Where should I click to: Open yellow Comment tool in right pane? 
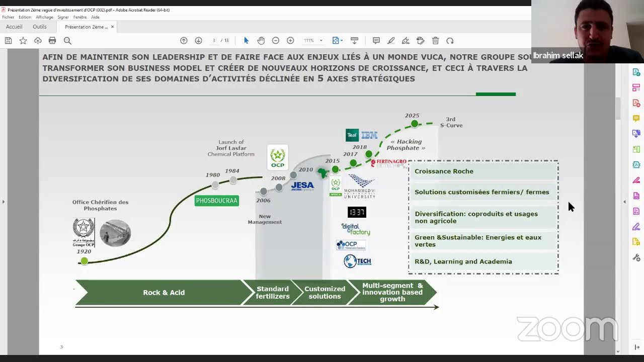pyautogui.click(x=636, y=119)
